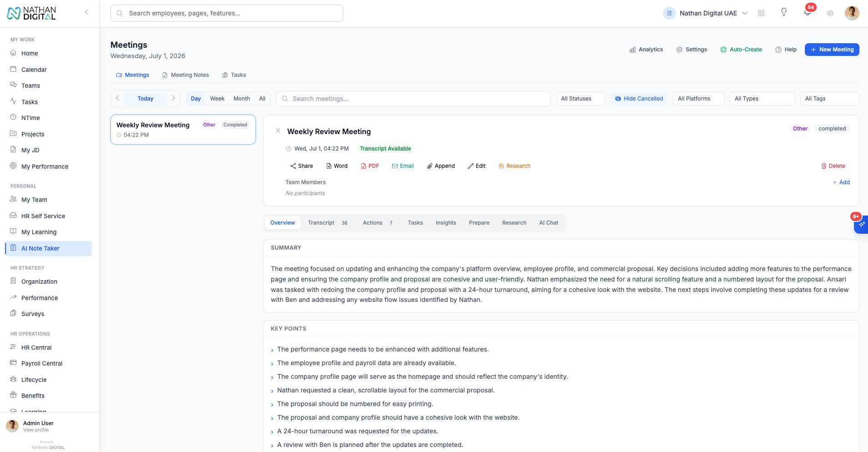Switch to Meeting Notes tab
Viewport: 868px width, 452px height.
(x=186, y=75)
